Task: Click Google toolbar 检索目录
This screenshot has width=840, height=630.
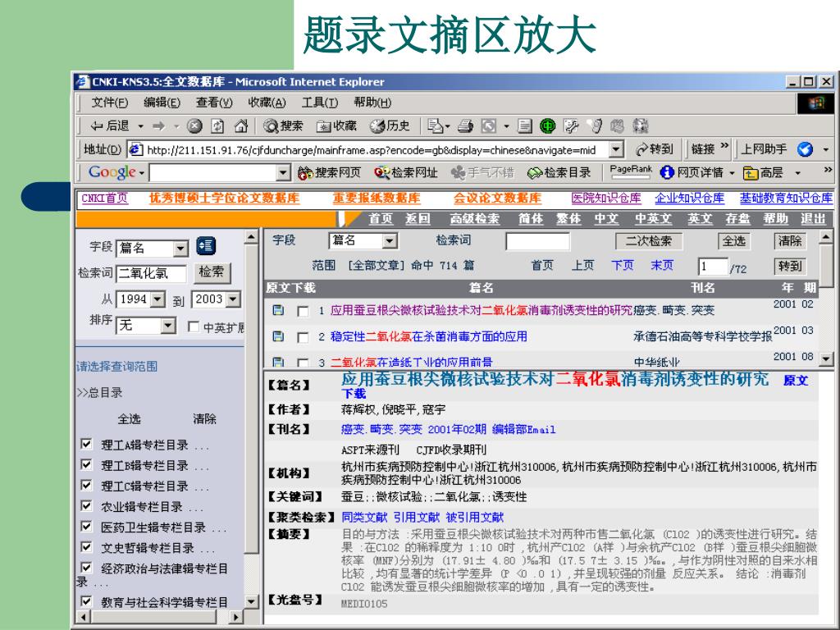Action: click(559, 172)
